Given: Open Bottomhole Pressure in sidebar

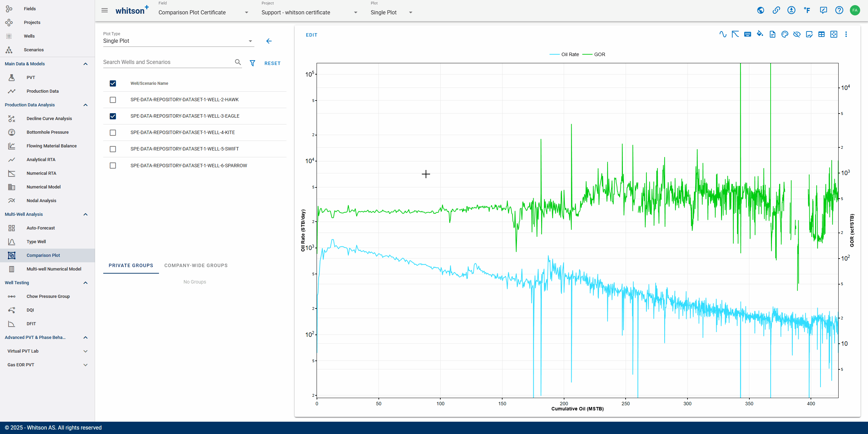Looking at the screenshot, I should coord(48,132).
